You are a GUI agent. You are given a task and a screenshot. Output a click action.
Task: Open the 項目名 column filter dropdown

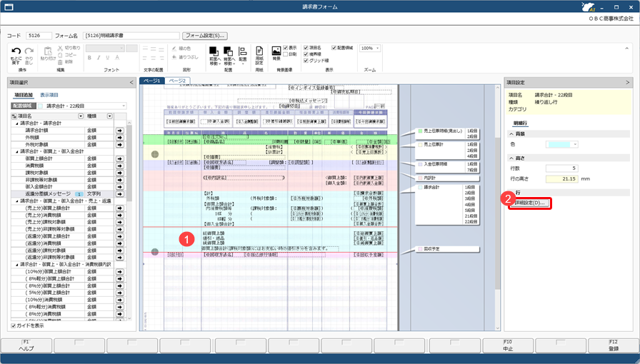(x=81, y=116)
